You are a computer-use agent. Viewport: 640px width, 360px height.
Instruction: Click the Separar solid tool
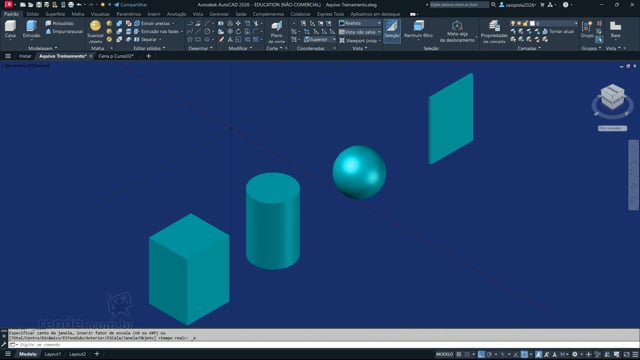pos(146,40)
